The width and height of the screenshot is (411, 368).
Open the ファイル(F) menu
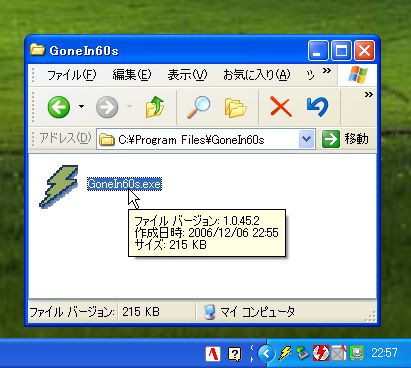(72, 75)
